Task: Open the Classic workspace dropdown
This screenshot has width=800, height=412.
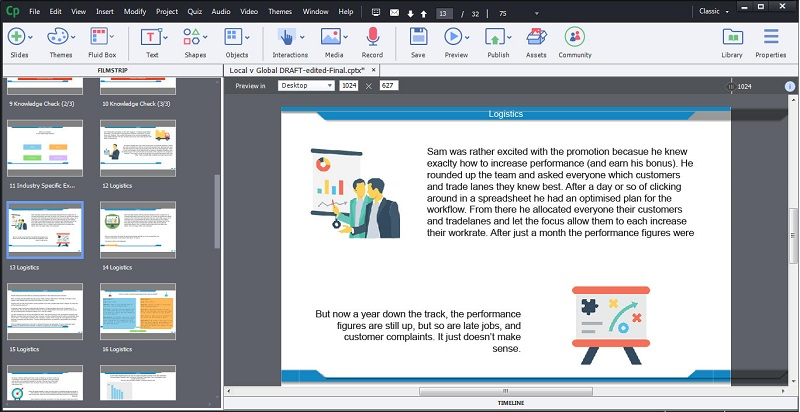Action: pyautogui.click(x=713, y=11)
